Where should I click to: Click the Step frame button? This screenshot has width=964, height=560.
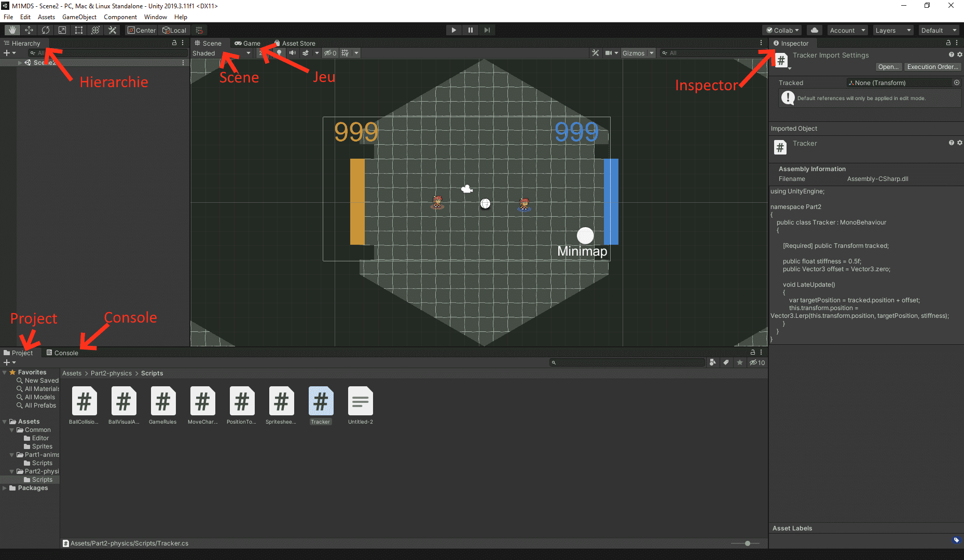tap(487, 30)
